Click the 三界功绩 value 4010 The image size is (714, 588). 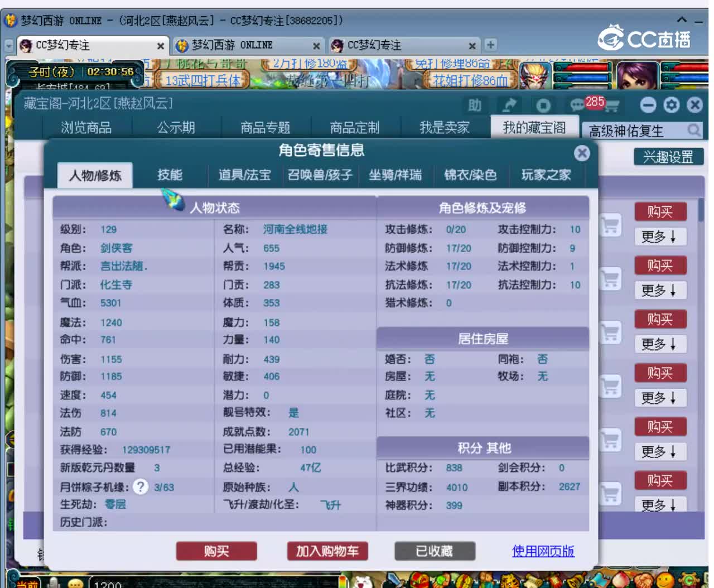[x=457, y=487]
